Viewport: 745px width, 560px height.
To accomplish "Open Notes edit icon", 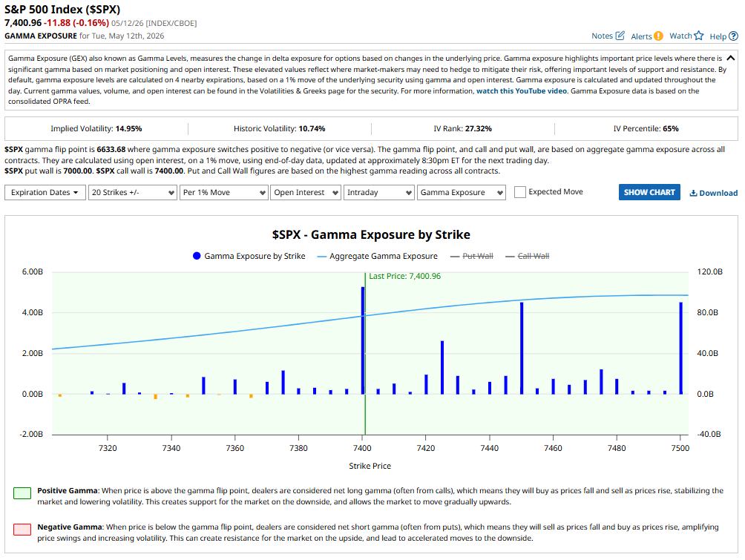I will click(x=620, y=36).
